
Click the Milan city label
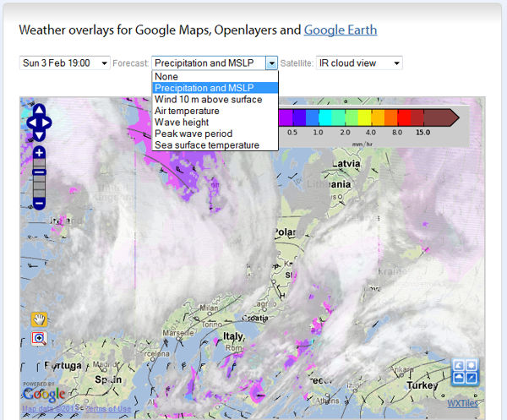(x=209, y=308)
